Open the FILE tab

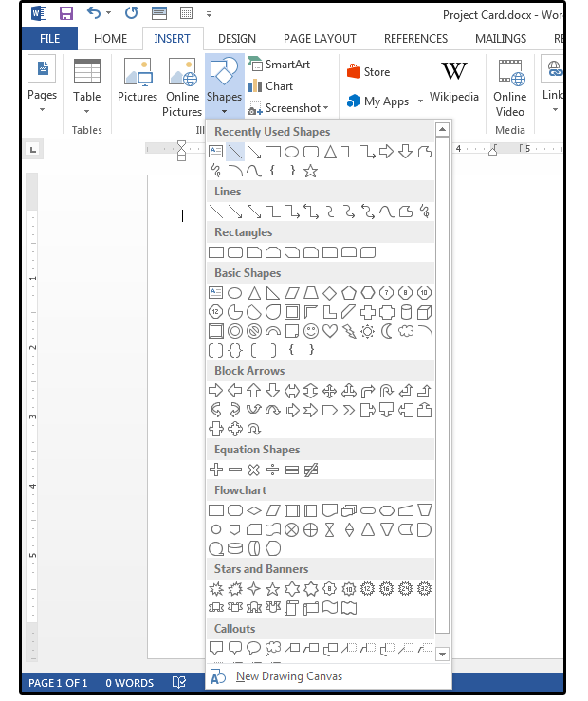click(49, 39)
